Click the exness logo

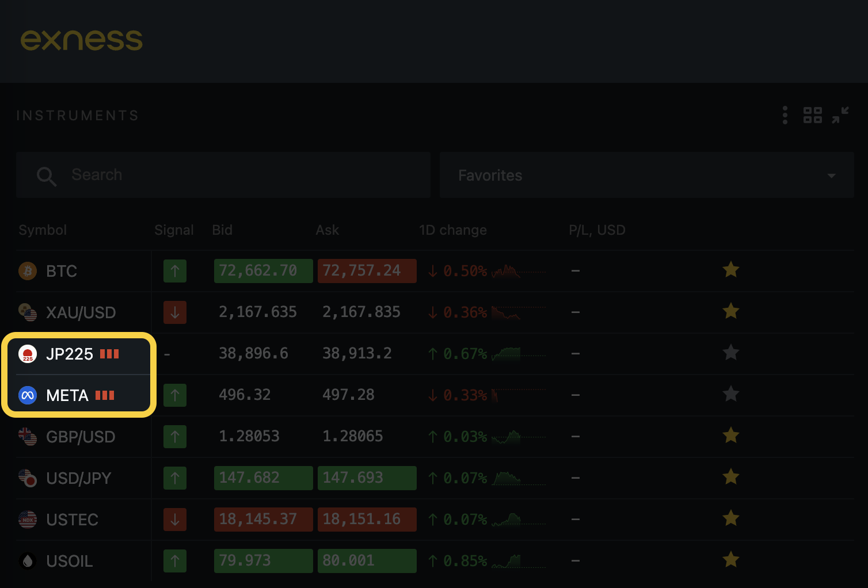(x=82, y=40)
